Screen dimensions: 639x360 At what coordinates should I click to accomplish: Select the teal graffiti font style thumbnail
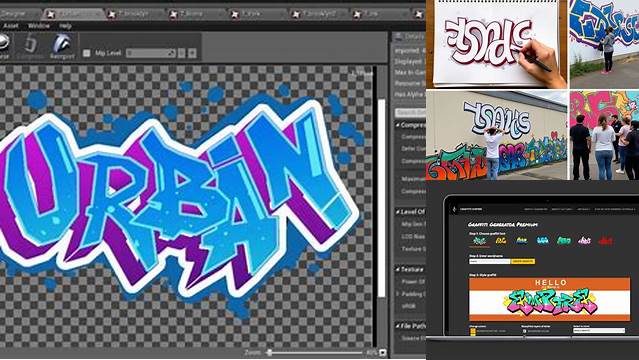[x=564, y=240]
